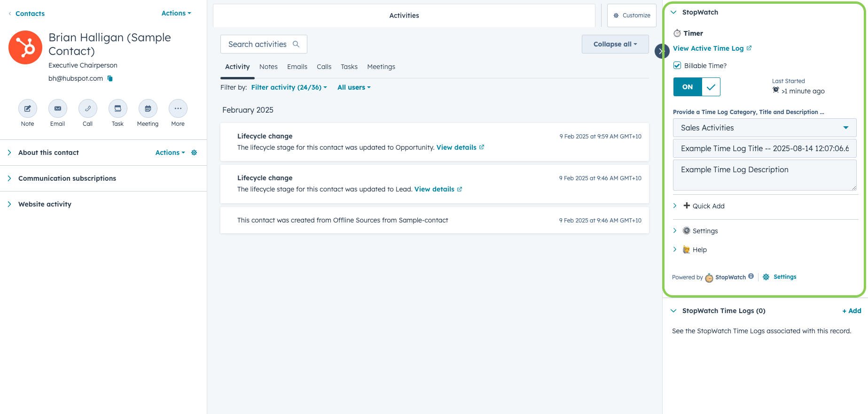This screenshot has width=868, height=414.
Task: Expand the Quick Add section
Action: tap(675, 206)
